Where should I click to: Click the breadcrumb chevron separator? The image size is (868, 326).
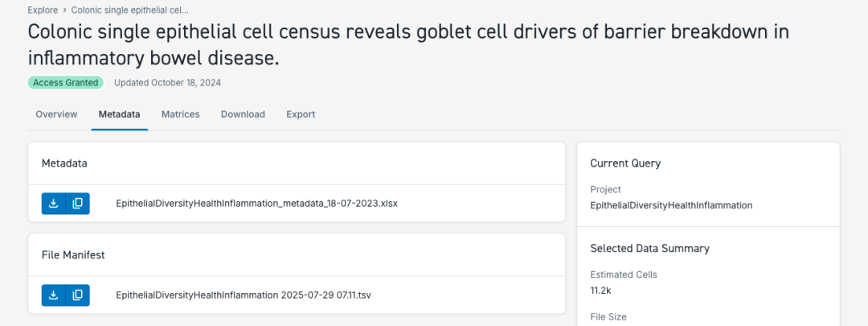tap(64, 10)
